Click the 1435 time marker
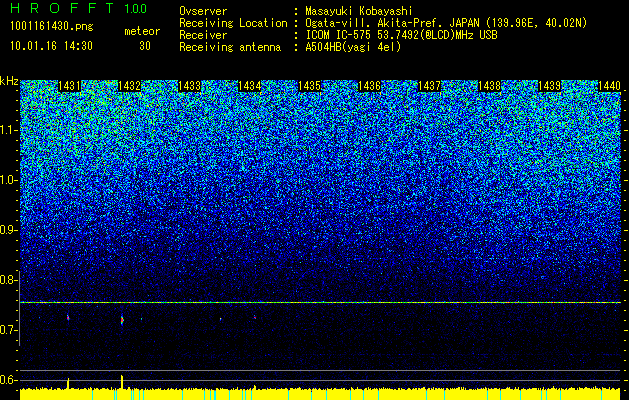629x400 pixels. coord(309,86)
